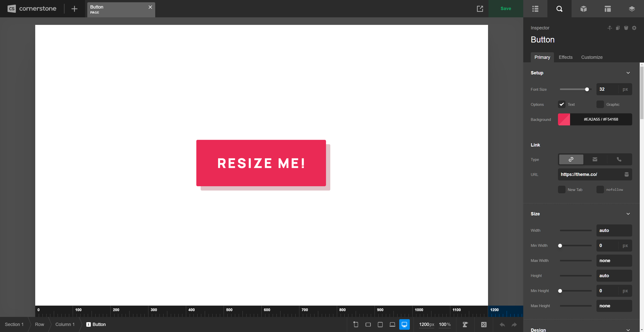Enable the Graphic option checkbox
This screenshot has width=644, height=332.
(x=600, y=104)
